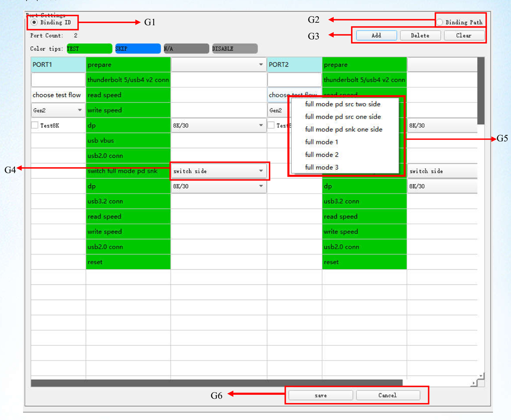Open the PORT1 Gen2 dropdown
This screenshot has width=511, height=420.
click(58, 110)
